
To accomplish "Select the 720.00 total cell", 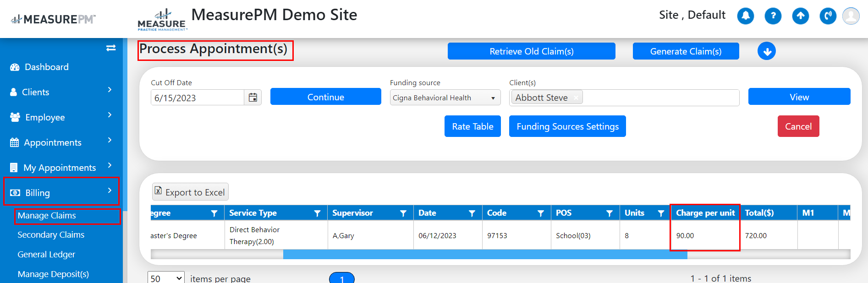I will point(769,235).
